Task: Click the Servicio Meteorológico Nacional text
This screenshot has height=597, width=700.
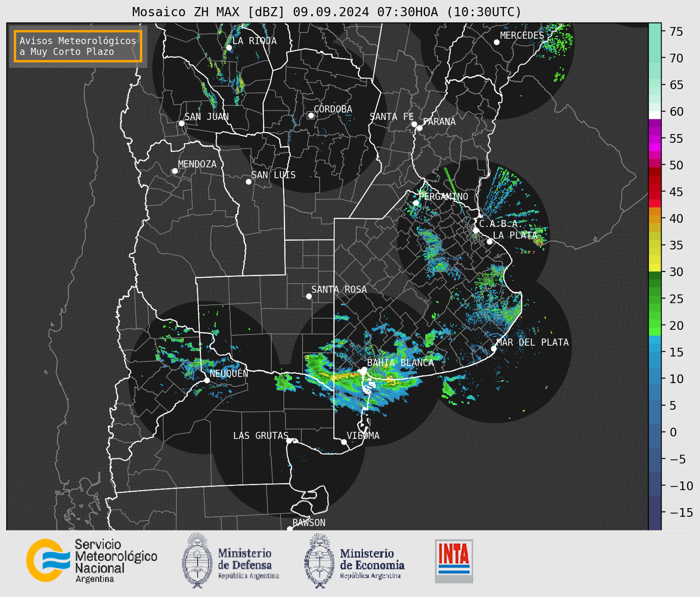Action: [116, 560]
